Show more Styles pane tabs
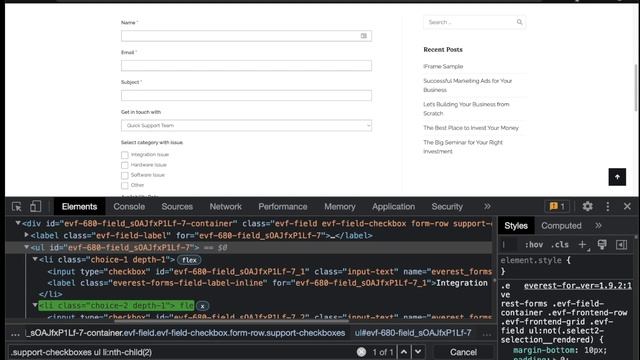The image size is (640, 360). 598,226
